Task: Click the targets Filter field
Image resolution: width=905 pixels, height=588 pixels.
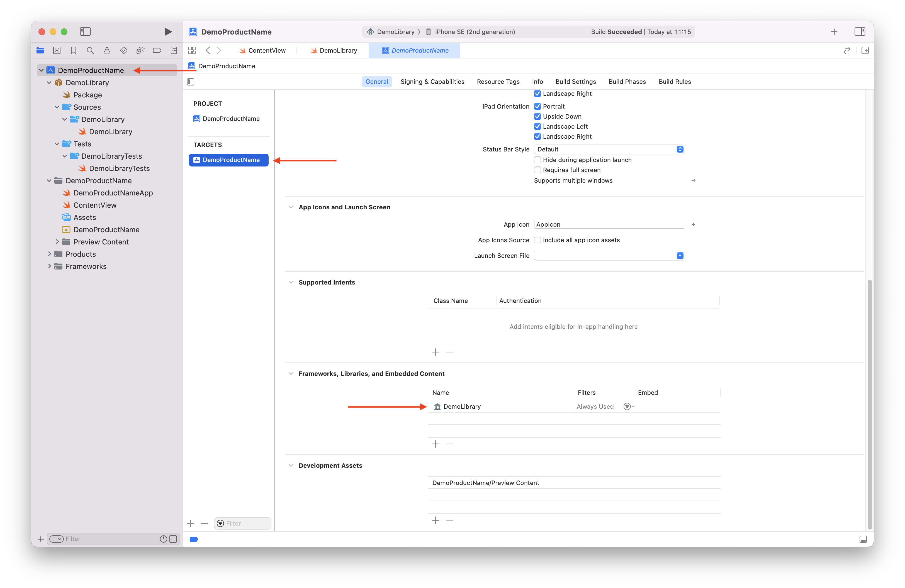Action: pyautogui.click(x=243, y=523)
